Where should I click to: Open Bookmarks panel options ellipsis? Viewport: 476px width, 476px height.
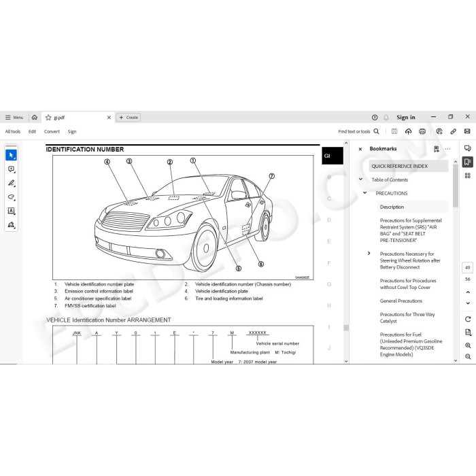447,149
